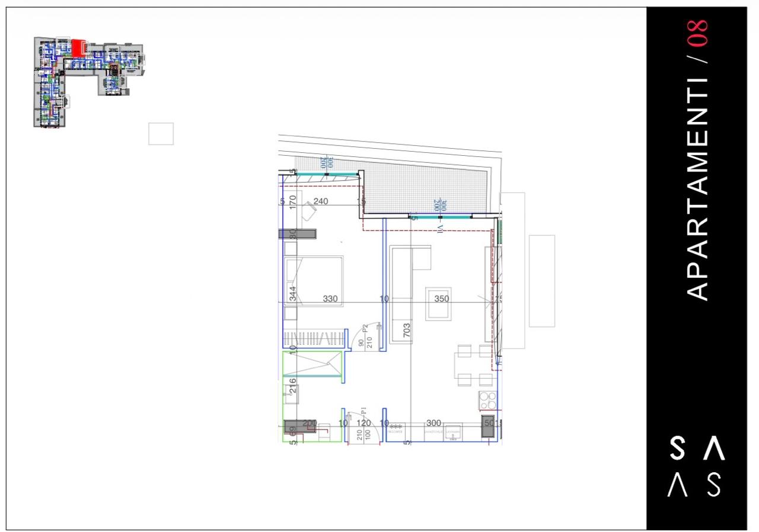759x532 pixels.
Task: Select the "120" entrance width dimension
Action: click(363, 423)
